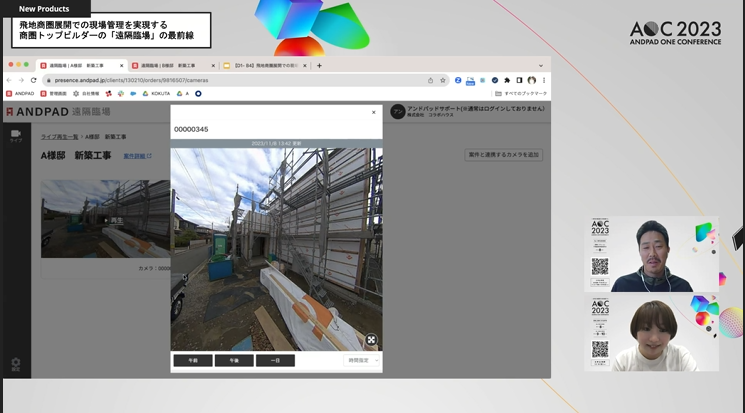Viewport: 745px width, 413px height.
Task: Close the 00000345 camera dialog
Action: (x=373, y=113)
